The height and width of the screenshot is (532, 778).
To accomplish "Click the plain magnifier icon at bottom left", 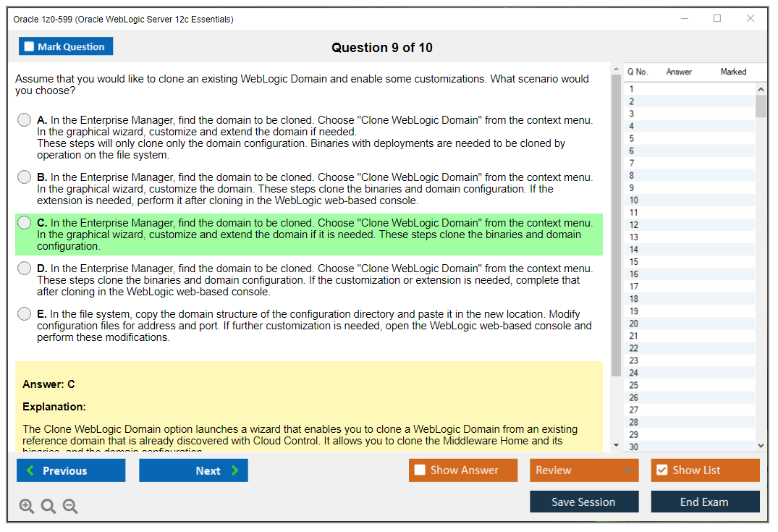I will pos(48,506).
